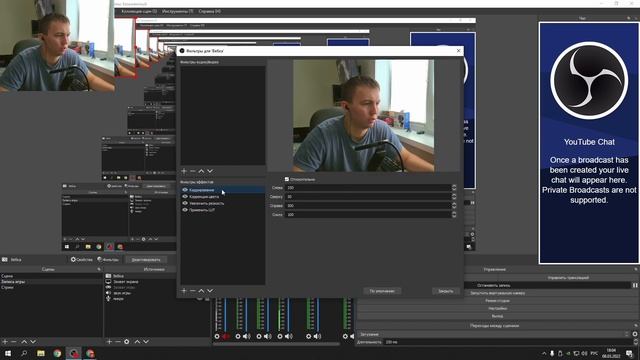Open File Explorer from the taskbar
The width and height of the screenshot is (640, 360).
coord(40,353)
